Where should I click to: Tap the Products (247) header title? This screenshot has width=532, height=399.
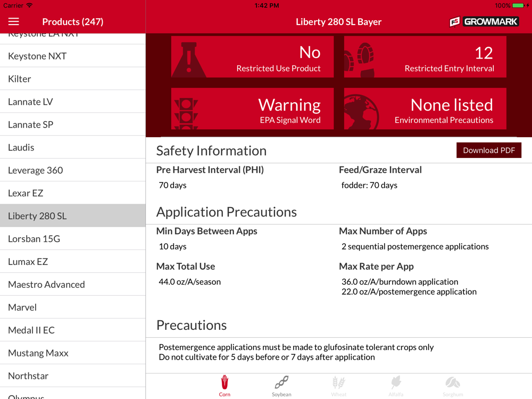click(x=72, y=22)
